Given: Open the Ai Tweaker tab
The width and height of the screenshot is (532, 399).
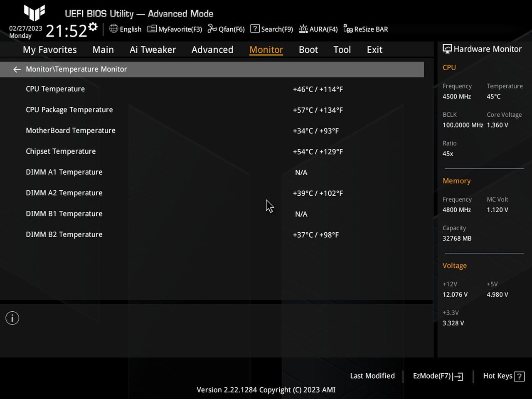Looking at the screenshot, I should [x=153, y=50].
